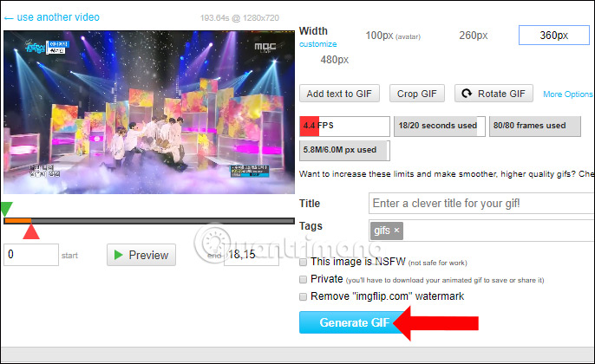Click the green start marker triangle
The height and width of the screenshot is (364, 595).
(6, 209)
